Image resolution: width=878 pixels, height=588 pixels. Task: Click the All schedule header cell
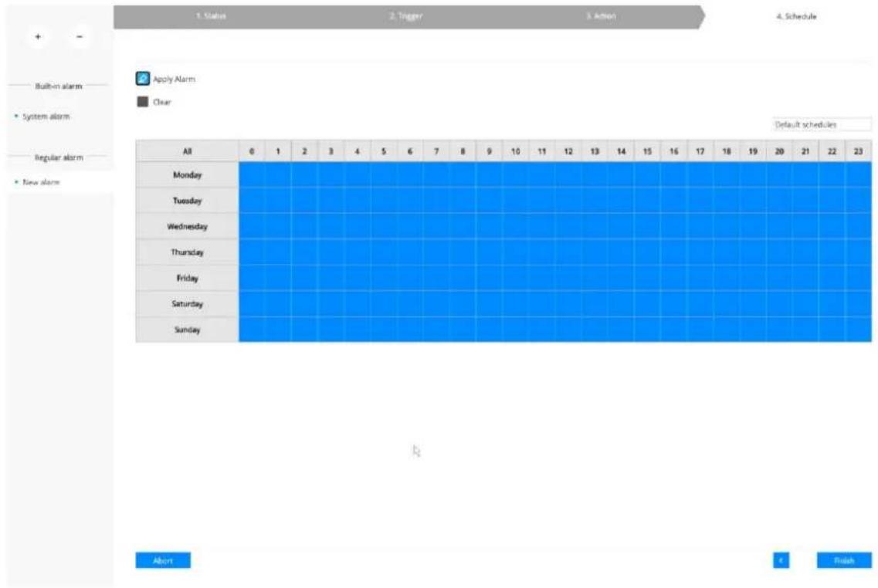point(187,151)
